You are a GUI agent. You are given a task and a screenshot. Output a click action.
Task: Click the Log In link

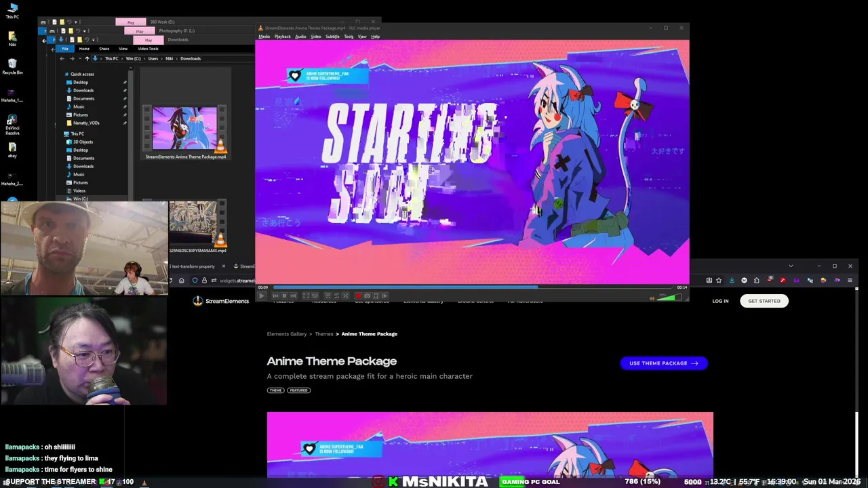coord(720,301)
